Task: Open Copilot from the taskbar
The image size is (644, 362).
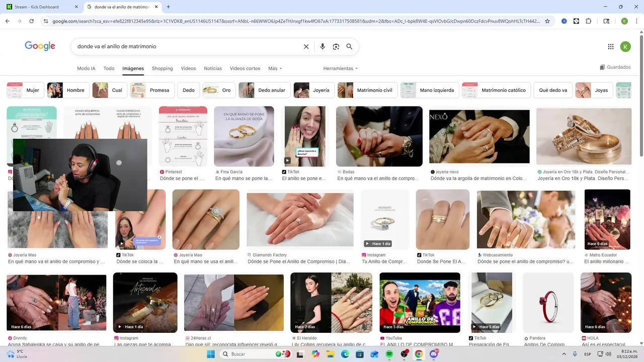Action: 315,354
